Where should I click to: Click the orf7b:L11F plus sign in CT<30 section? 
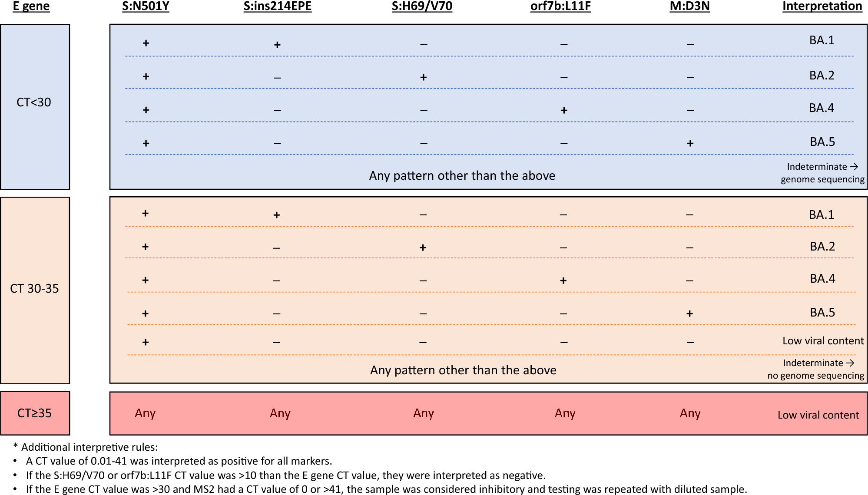[564, 110]
